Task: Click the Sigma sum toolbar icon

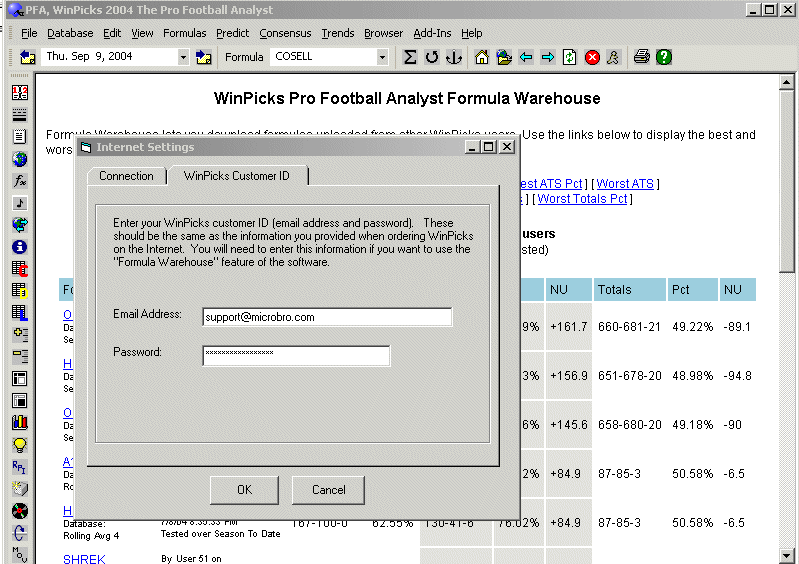Action: [x=409, y=57]
